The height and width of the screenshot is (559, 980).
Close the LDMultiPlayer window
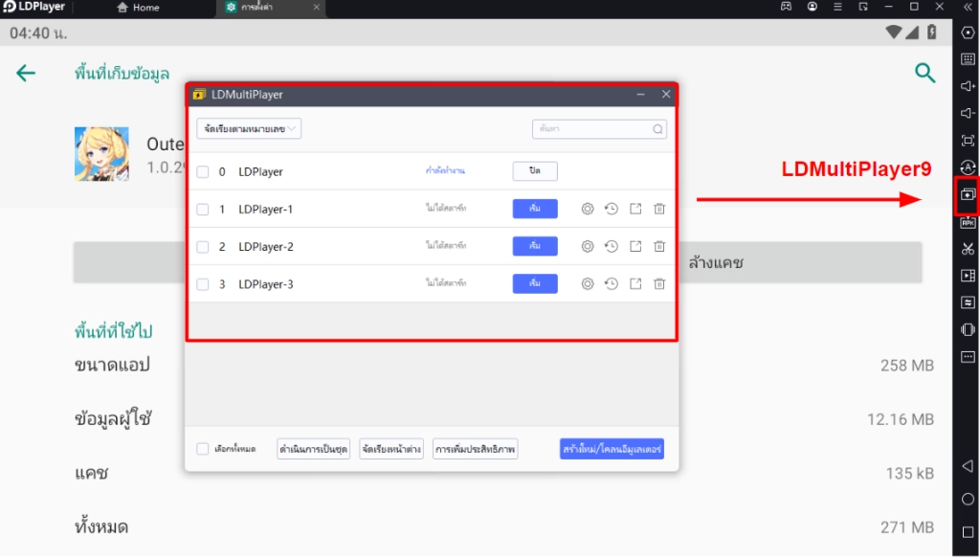[666, 95]
